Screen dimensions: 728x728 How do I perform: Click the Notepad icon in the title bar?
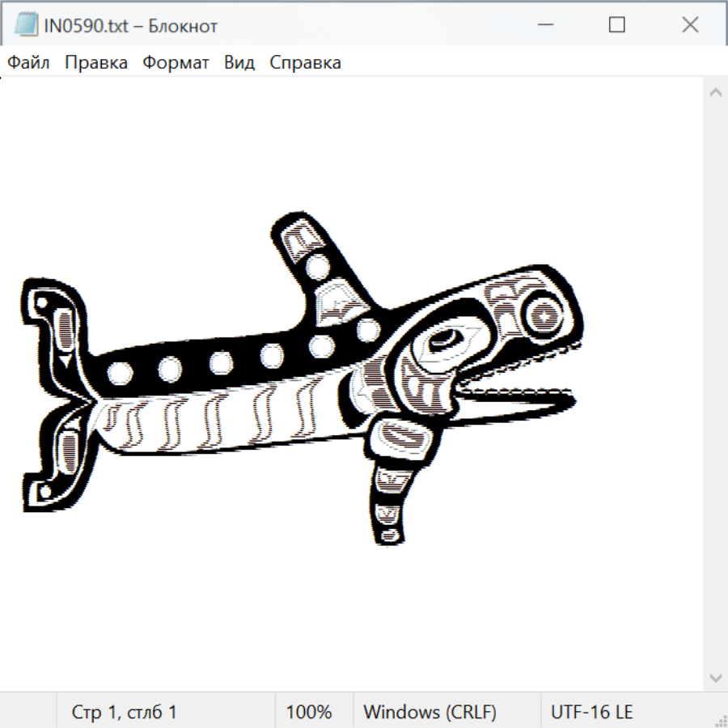(x=26, y=25)
